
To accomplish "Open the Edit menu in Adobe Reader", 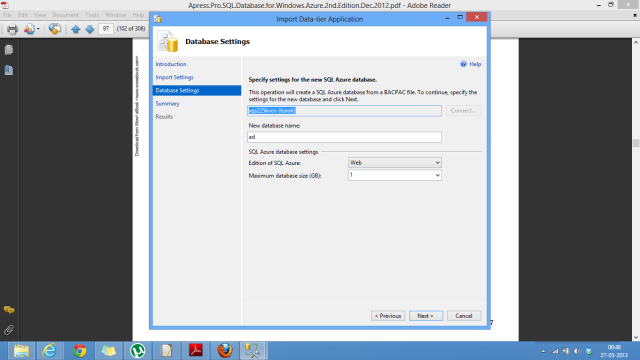I will tap(23, 15).
